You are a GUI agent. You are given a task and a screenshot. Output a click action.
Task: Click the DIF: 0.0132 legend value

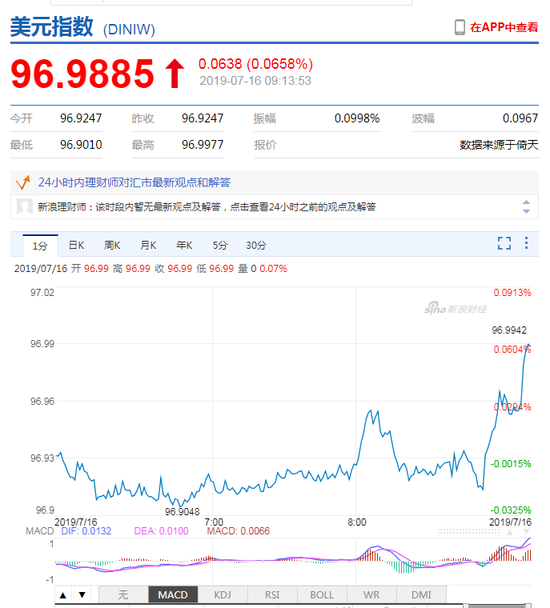pyautogui.click(x=86, y=531)
